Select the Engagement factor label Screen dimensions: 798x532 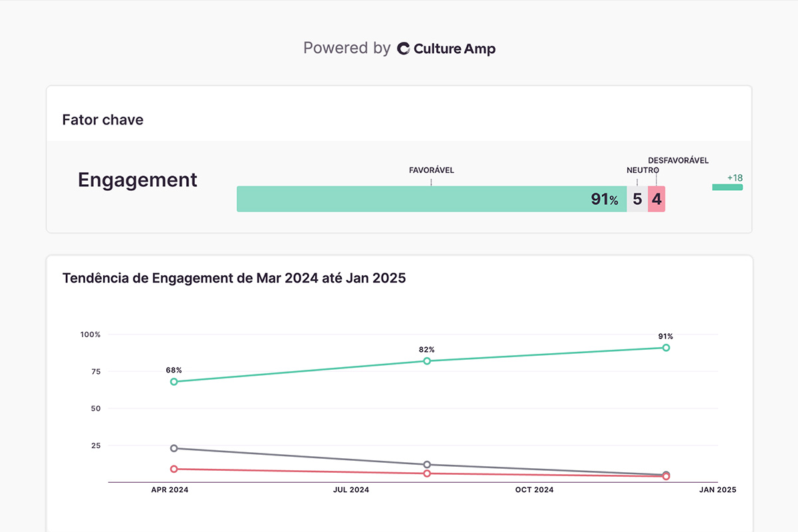[137, 180]
